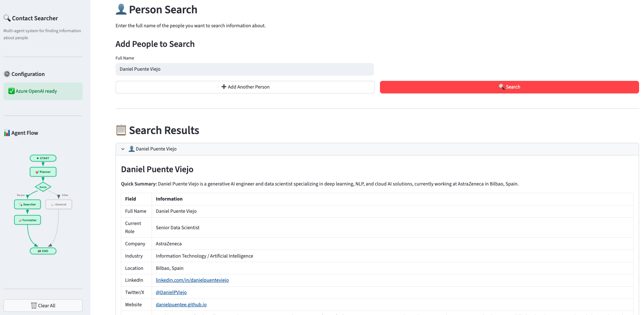Screen dimensions: 644x315
Task: Click the dart icon on the Planner node
Action: pos(37,172)
